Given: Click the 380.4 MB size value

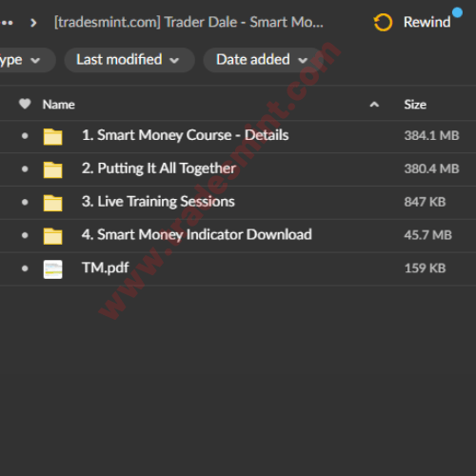Looking at the screenshot, I should (431, 169).
